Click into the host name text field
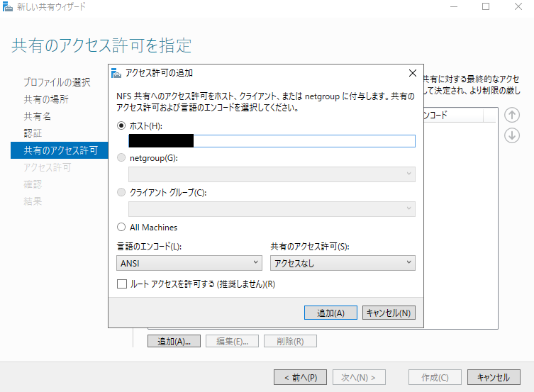534x392 pixels. pyautogui.click(x=305, y=140)
